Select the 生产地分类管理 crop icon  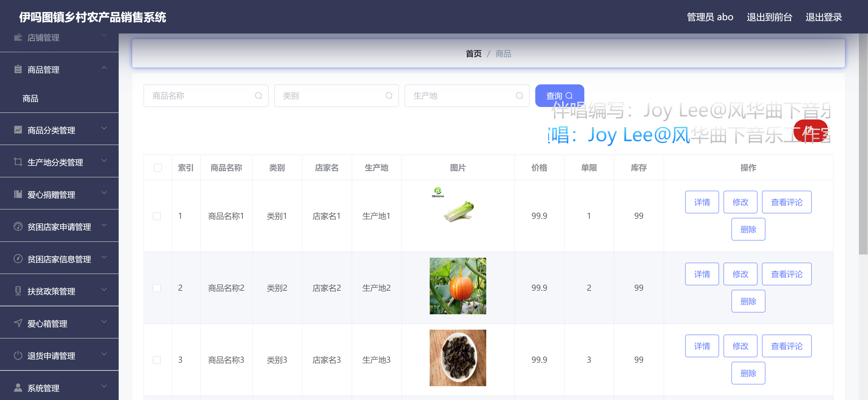tap(18, 161)
